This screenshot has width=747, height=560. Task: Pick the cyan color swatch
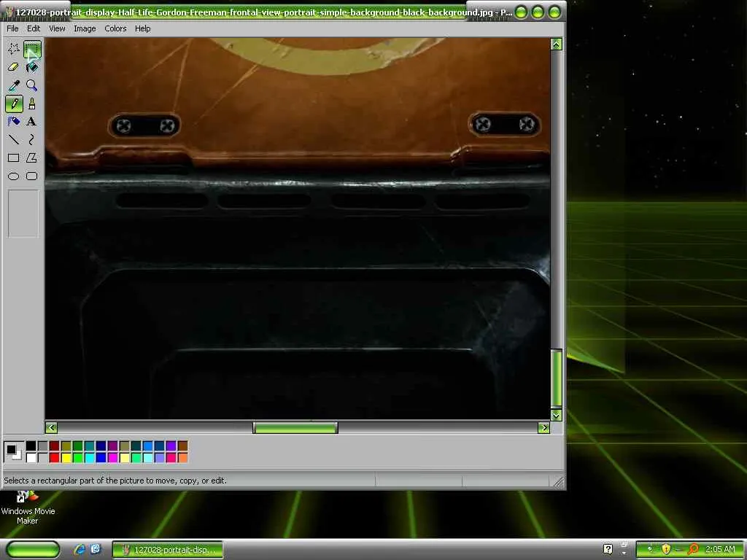point(90,458)
